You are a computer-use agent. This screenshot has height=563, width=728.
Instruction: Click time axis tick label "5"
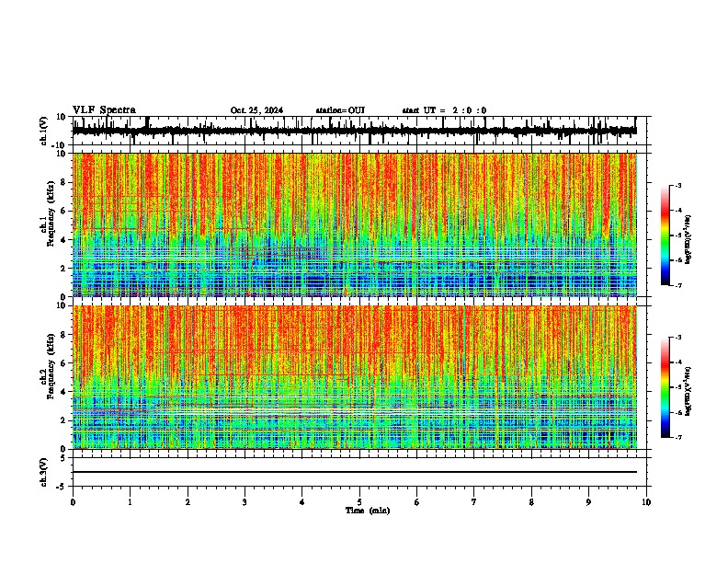point(359,502)
